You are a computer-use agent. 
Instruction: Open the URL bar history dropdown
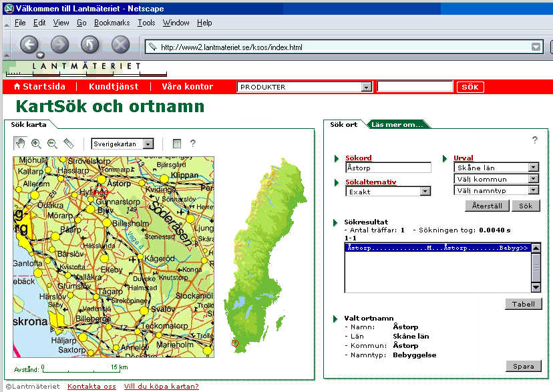[536, 47]
